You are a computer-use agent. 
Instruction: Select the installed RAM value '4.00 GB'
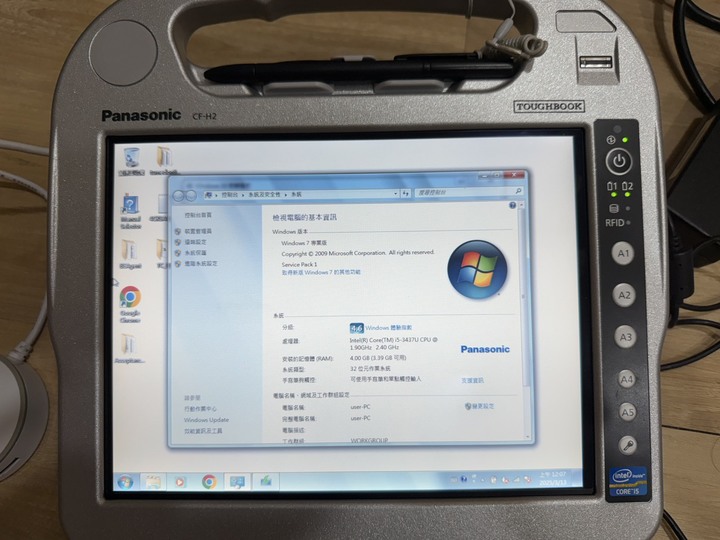(x=360, y=358)
